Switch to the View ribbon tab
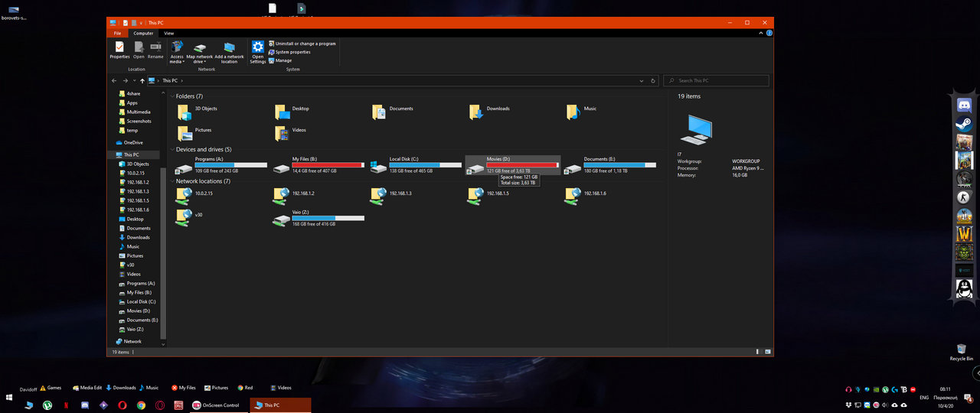This screenshot has width=980, height=413. coord(168,34)
